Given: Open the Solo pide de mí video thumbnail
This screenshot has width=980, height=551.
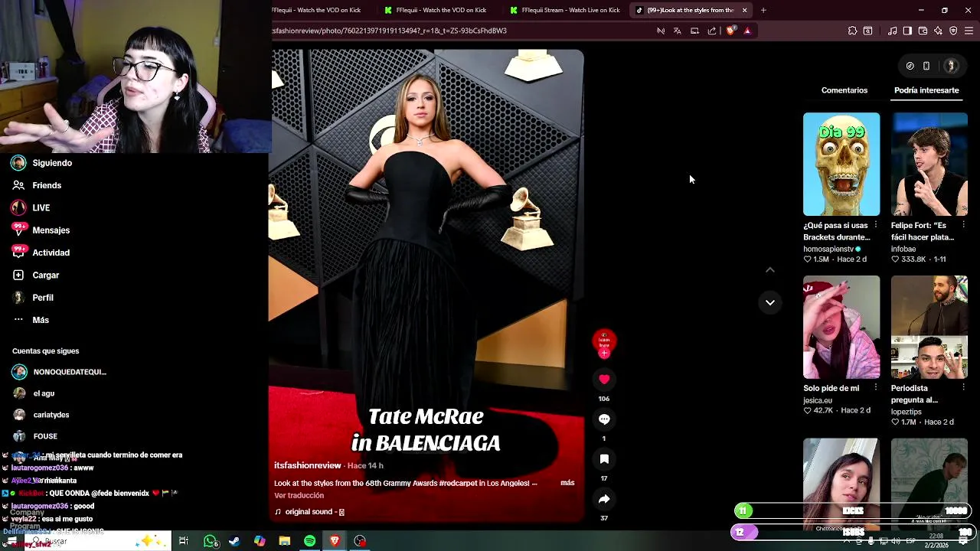Looking at the screenshot, I should click(x=841, y=327).
